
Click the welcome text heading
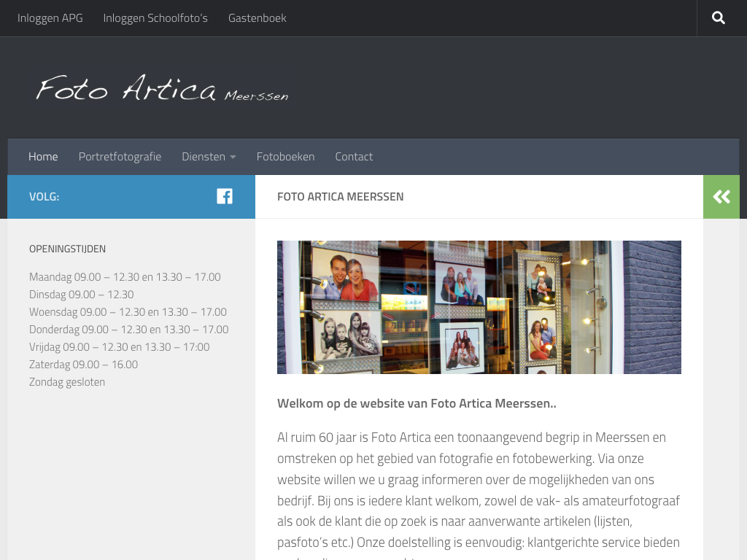click(417, 403)
